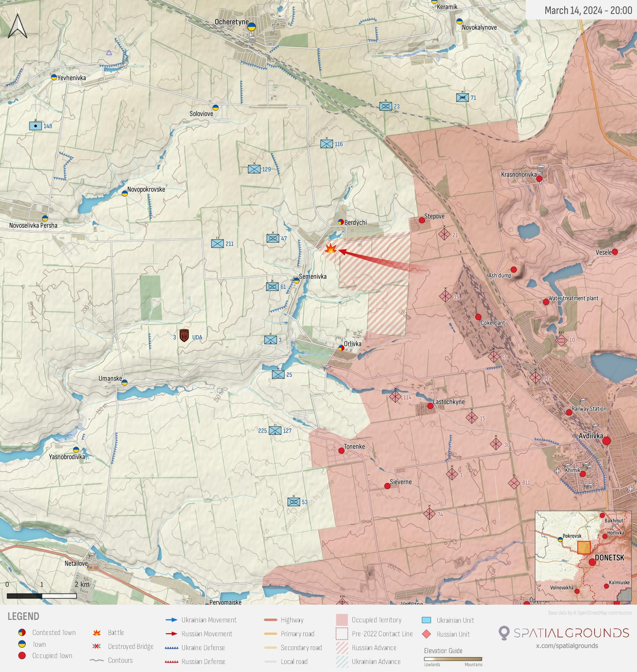Open the x.com/spatialgrounds link

pyautogui.click(x=567, y=646)
